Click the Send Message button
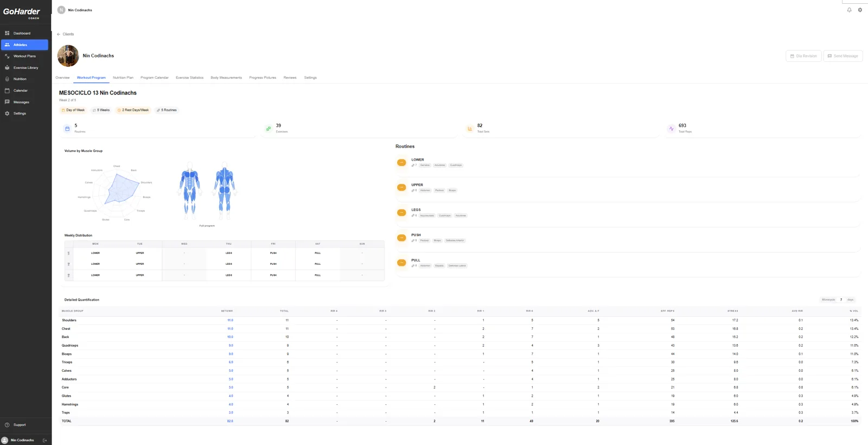The image size is (868, 445). click(x=843, y=56)
